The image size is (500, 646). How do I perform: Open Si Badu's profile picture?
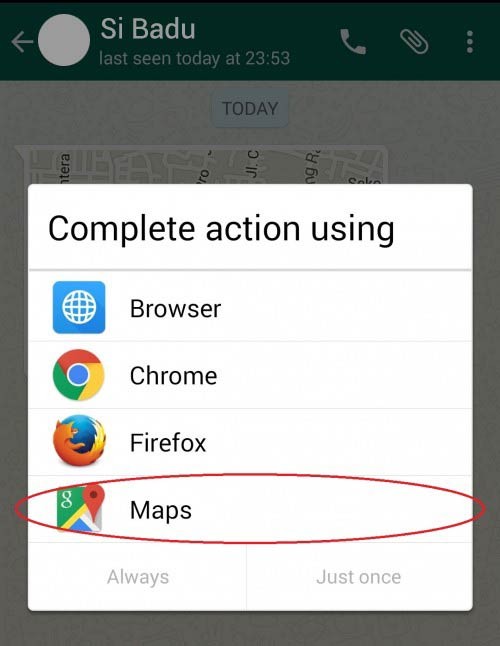[64, 40]
